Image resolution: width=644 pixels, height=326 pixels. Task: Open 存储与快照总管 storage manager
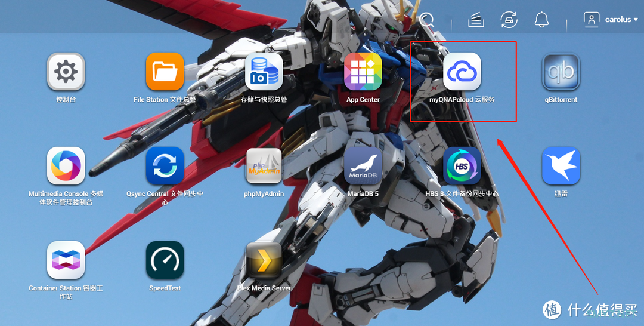click(x=264, y=72)
